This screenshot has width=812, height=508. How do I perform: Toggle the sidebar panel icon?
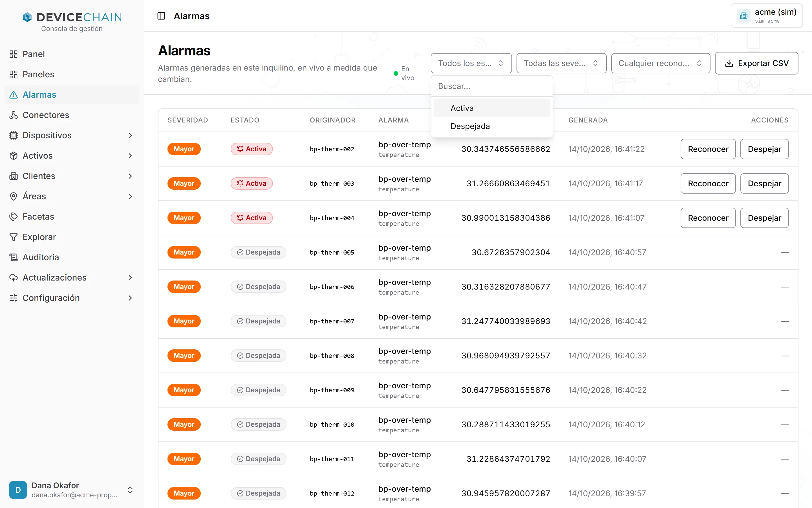[x=161, y=16]
